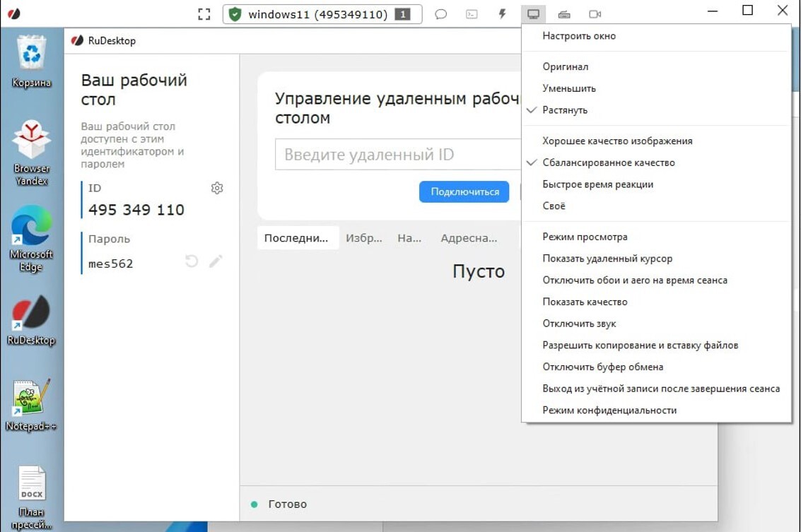
Task: Switch to the Избранные tab
Action: (x=363, y=238)
